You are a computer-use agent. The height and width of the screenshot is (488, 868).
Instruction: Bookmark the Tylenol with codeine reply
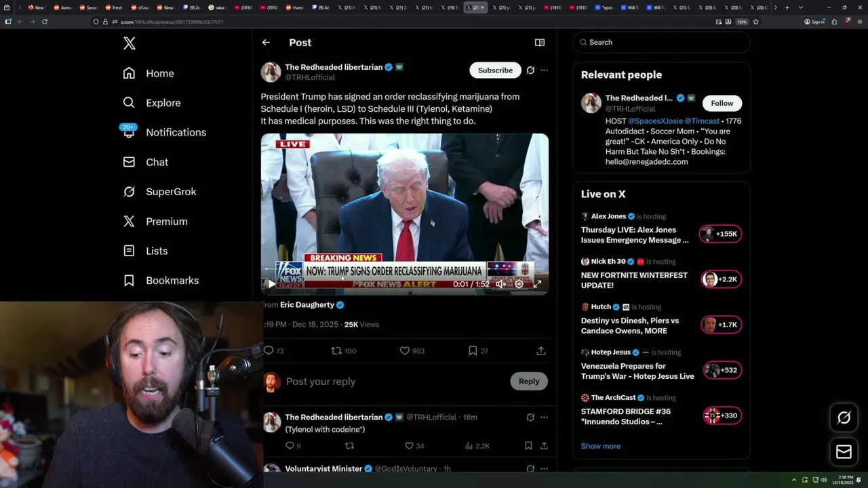528,446
